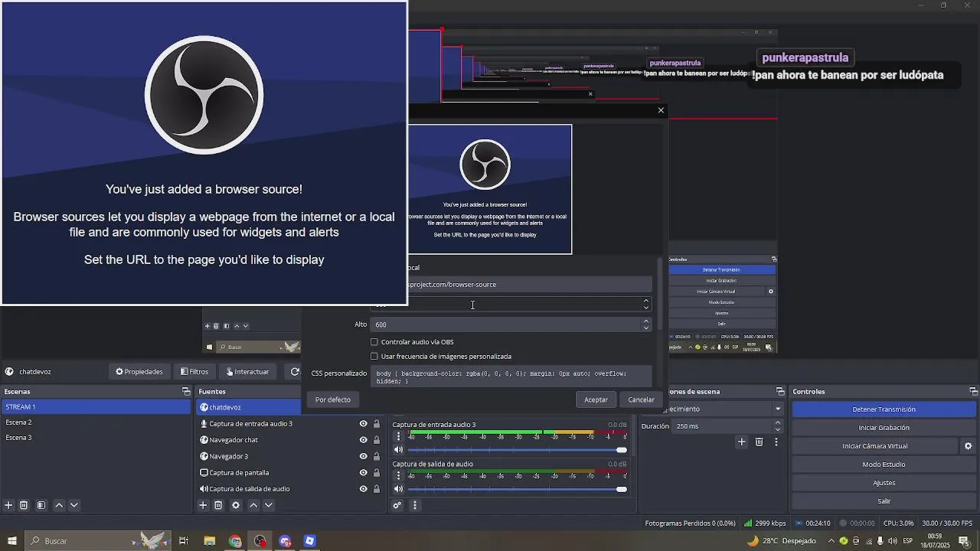
Task: Adjust volume slider for Captura de entrada audio 3
Action: pyautogui.click(x=518, y=450)
